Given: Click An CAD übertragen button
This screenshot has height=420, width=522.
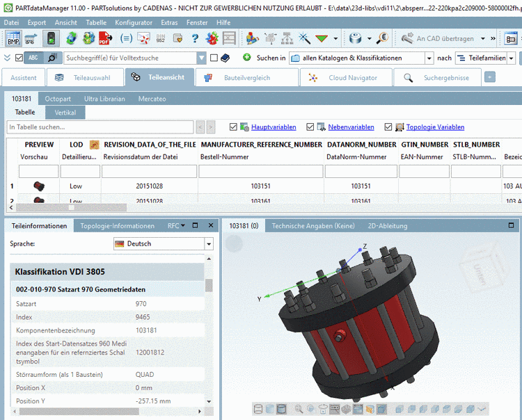Looking at the screenshot, I should (438, 38).
